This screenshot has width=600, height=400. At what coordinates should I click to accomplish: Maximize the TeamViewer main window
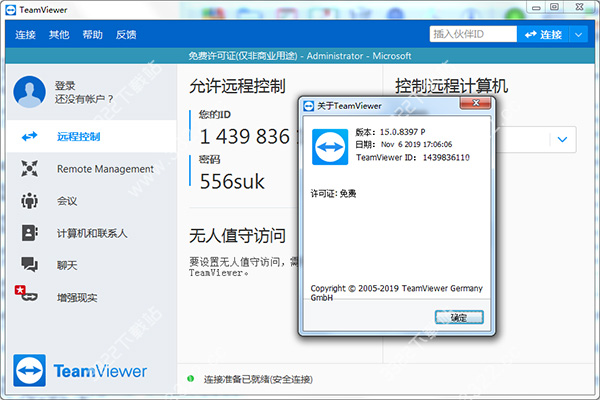[554, 7]
